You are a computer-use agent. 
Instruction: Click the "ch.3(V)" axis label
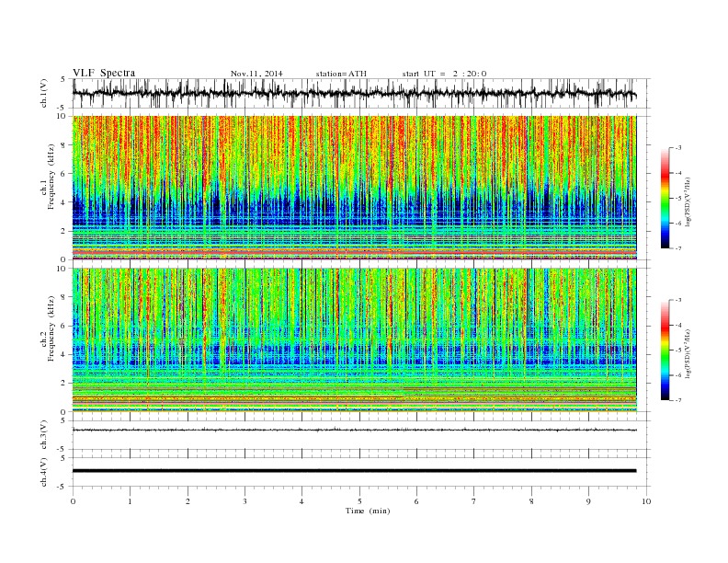pyautogui.click(x=44, y=435)
